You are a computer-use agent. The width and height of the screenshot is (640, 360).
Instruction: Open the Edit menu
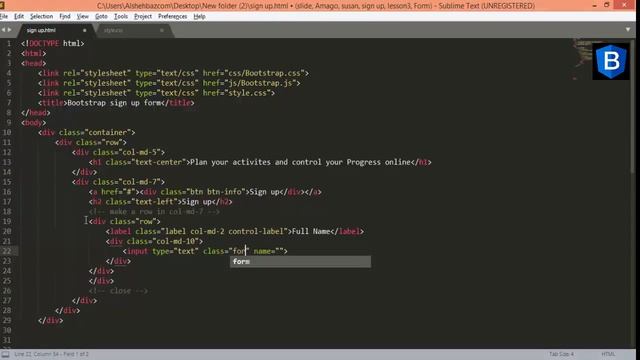(x=19, y=16)
